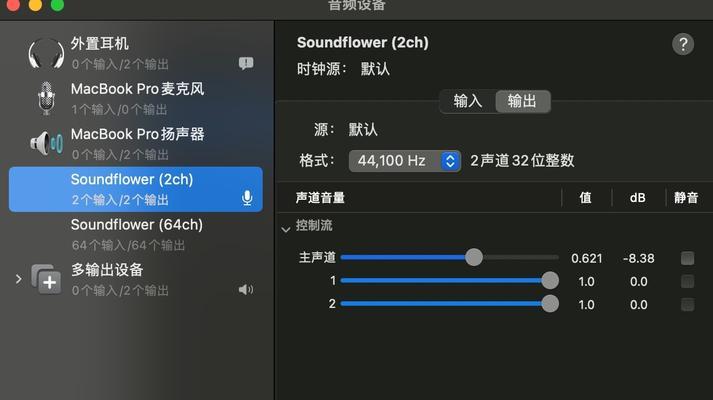Click the 值 column header
Image resolution: width=713 pixels, height=400 pixels.
point(586,198)
